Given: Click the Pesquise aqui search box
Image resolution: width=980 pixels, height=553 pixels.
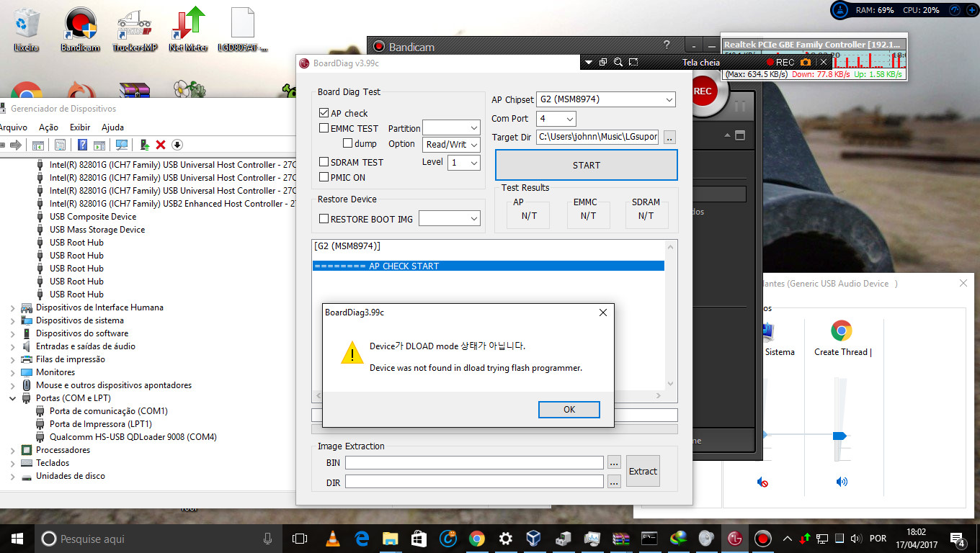Looking at the screenshot, I should pos(158,539).
